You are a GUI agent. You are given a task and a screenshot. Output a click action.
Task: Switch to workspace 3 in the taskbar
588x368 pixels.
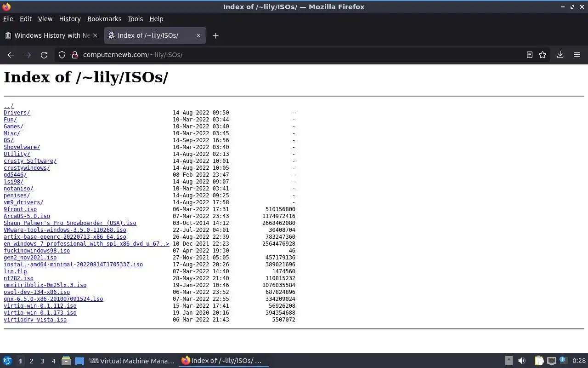pos(43,361)
